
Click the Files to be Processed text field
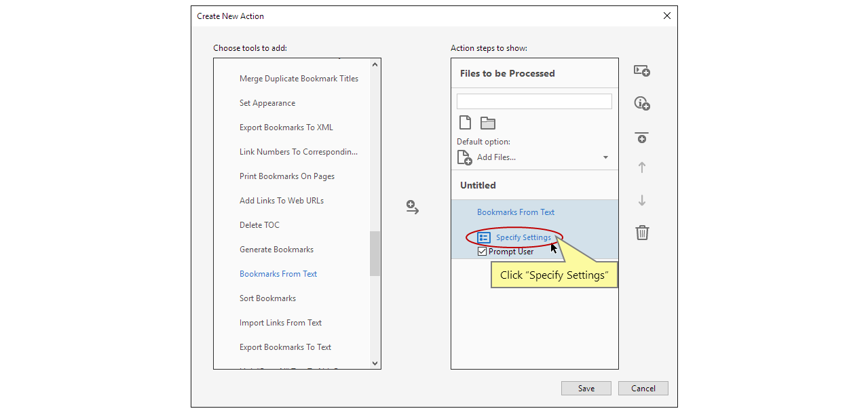534,101
